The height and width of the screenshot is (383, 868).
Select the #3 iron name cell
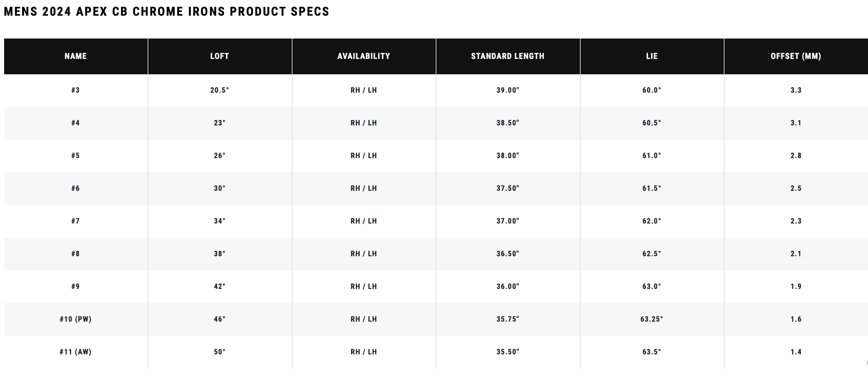[75, 90]
